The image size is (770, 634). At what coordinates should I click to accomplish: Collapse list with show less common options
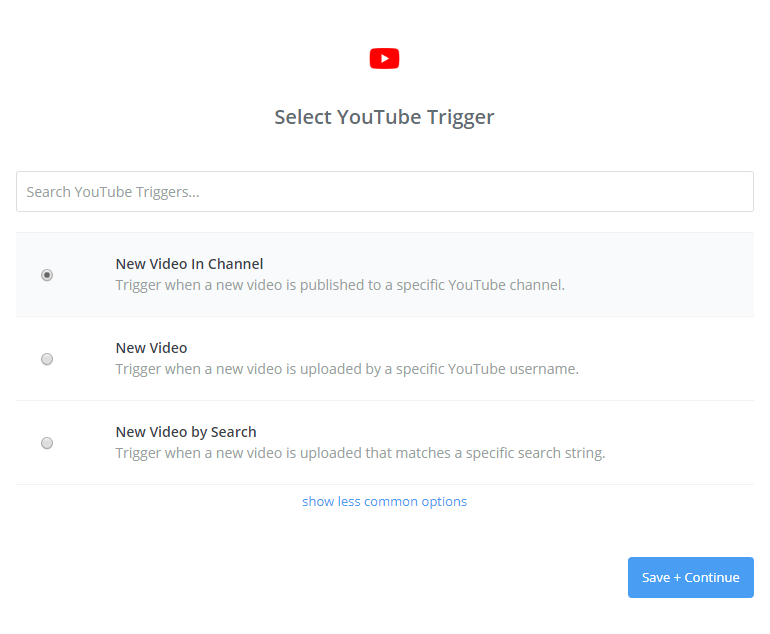(384, 501)
